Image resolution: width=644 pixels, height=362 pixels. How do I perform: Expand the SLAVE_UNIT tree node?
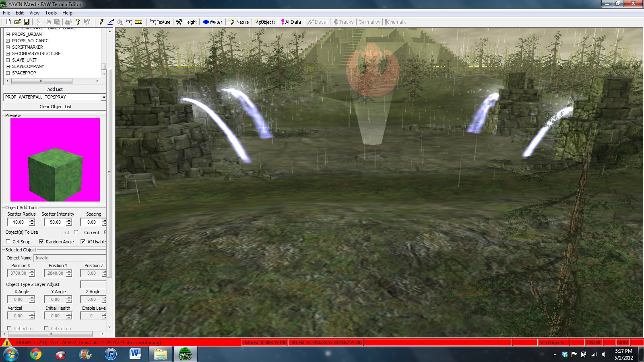pos(8,60)
